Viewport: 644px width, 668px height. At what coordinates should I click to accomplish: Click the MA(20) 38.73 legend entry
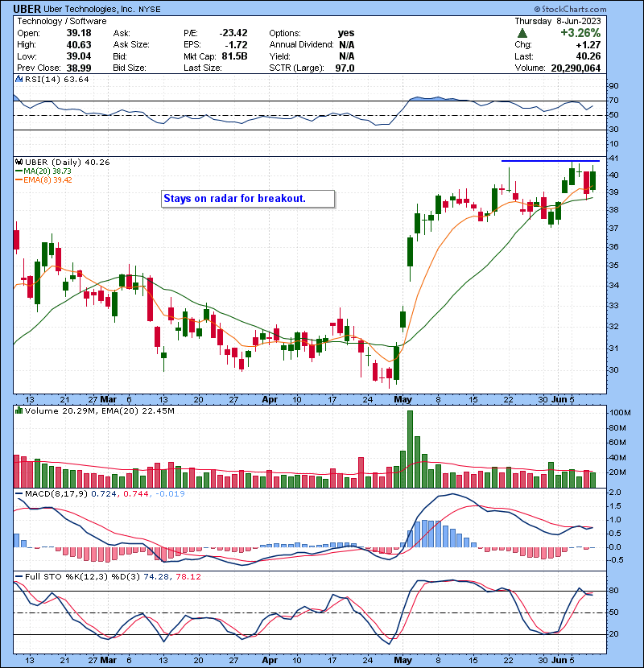[x=43, y=171]
